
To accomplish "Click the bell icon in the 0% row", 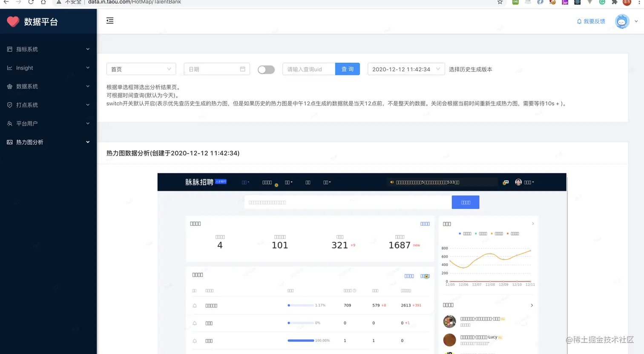I will point(195,323).
